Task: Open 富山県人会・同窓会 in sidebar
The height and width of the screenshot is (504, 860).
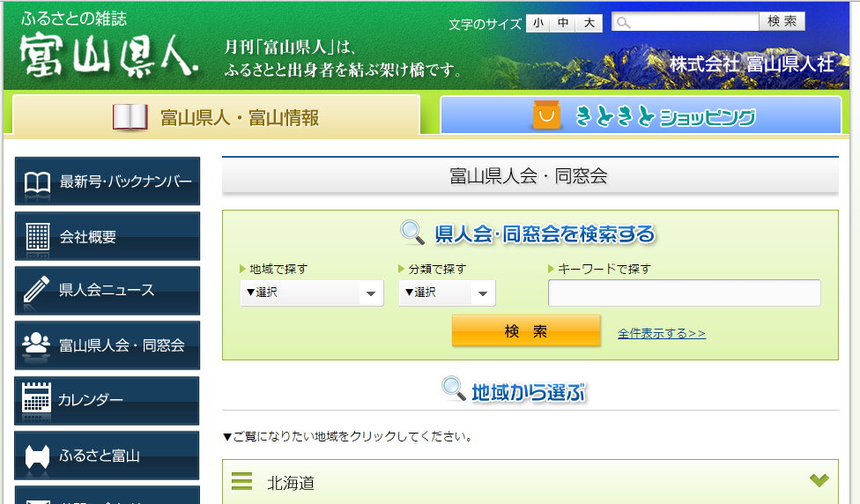Action: (107, 345)
